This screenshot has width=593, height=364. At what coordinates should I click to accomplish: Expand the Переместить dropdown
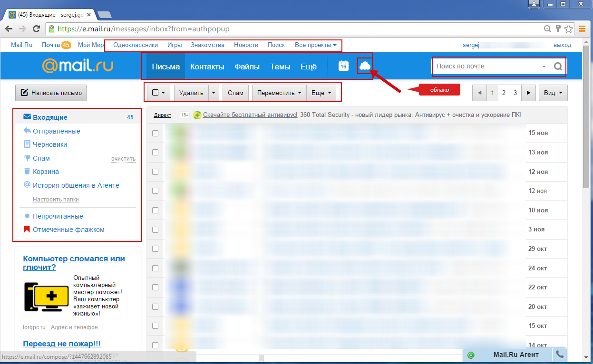279,93
